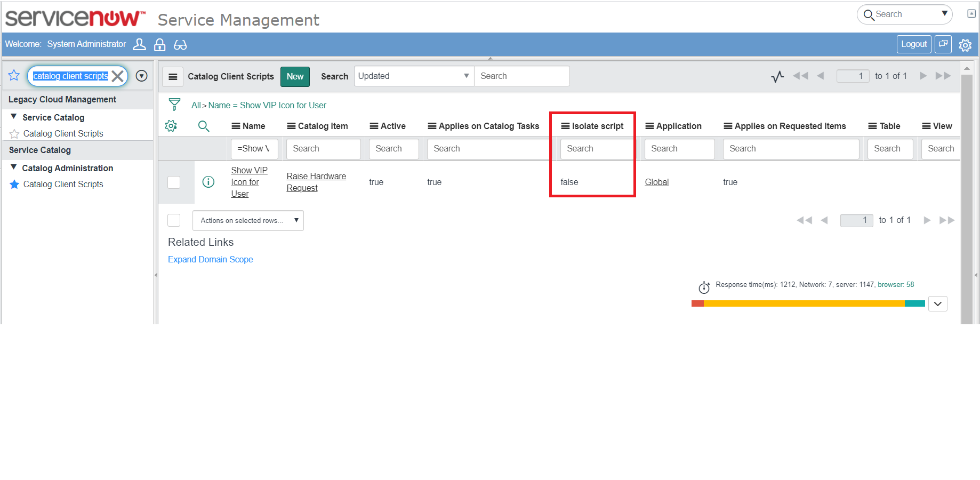The height and width of the screenshot is (480, 980).
Task: Open the list context menu hamburger icon
Action: click(173, 76)
